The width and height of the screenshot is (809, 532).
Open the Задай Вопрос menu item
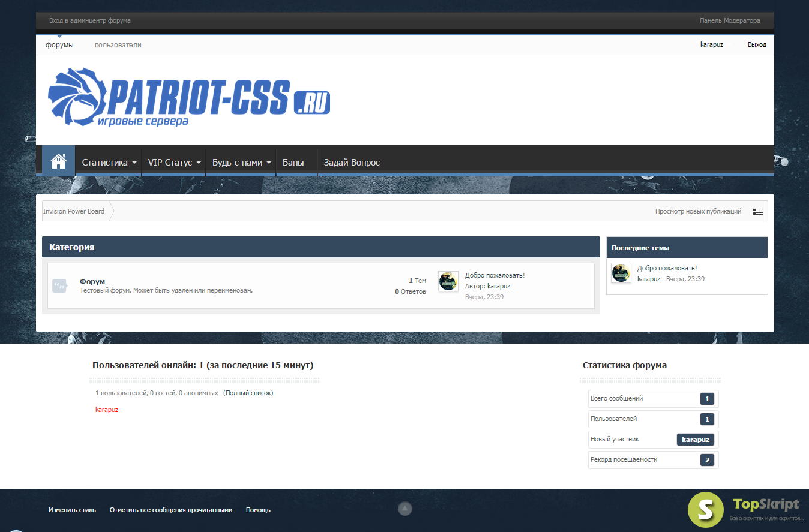[x=352, y=163]
